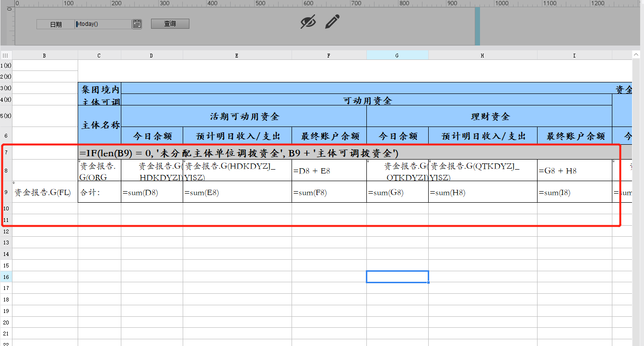Click 最终账户余额 header in column I

[x=574, y=136]
